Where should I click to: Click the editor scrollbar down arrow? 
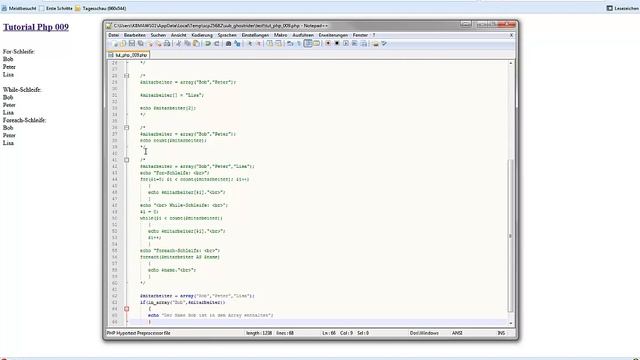(511, 323)
